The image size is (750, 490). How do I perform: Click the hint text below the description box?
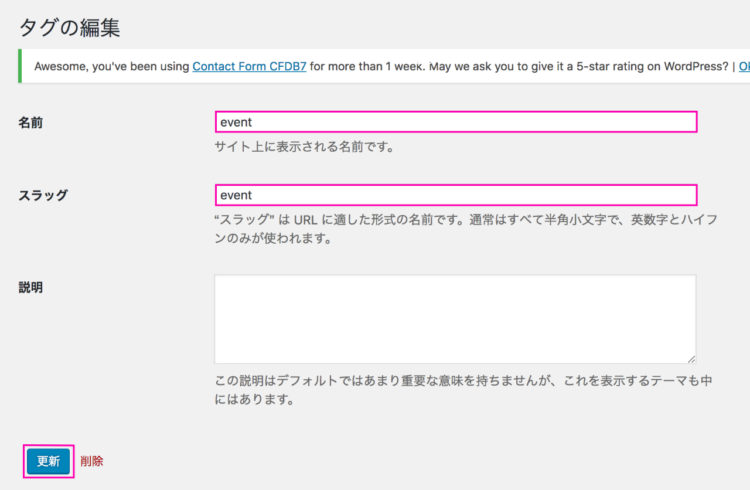tap(463, 390)
